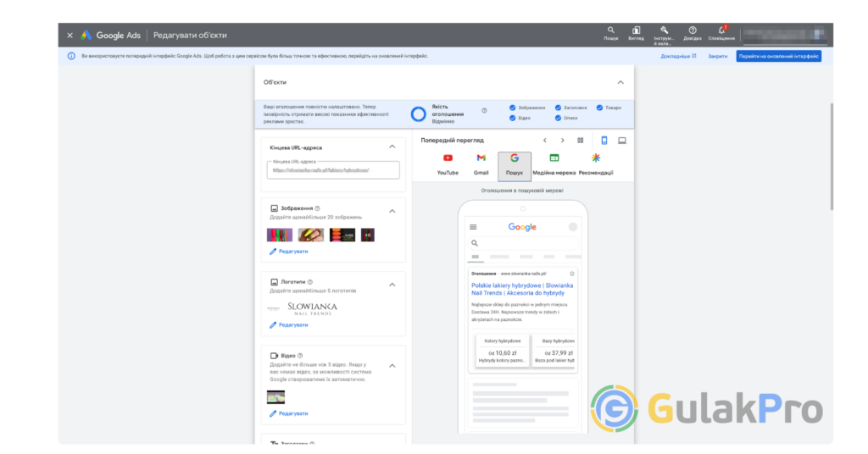
Task: Collapse the Відео card
Action: point(392,366)
